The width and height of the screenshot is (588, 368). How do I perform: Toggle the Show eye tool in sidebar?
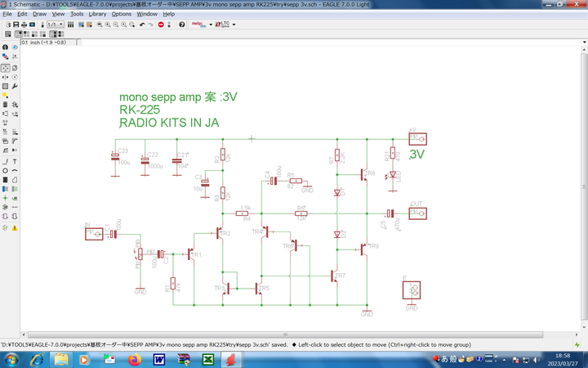[x=15, y=47]
